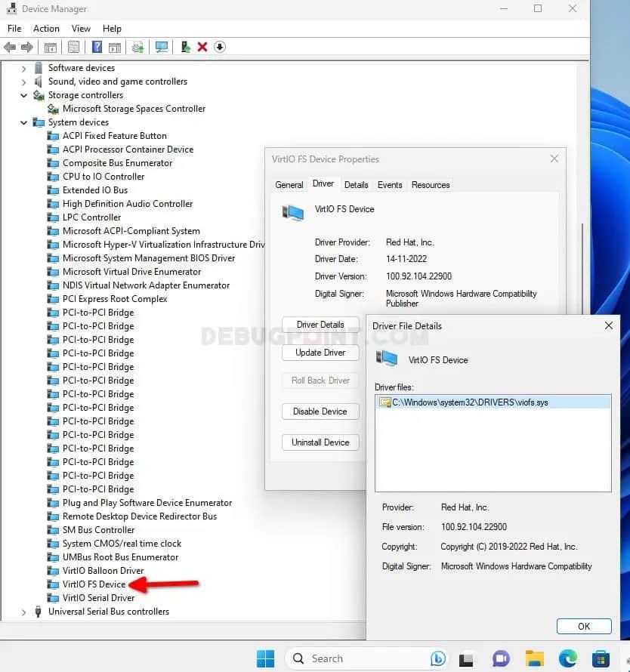Screen dimensions: 630x672
Task: Click the red X Uninstall device toolbar icon
Action: point(202,47)
